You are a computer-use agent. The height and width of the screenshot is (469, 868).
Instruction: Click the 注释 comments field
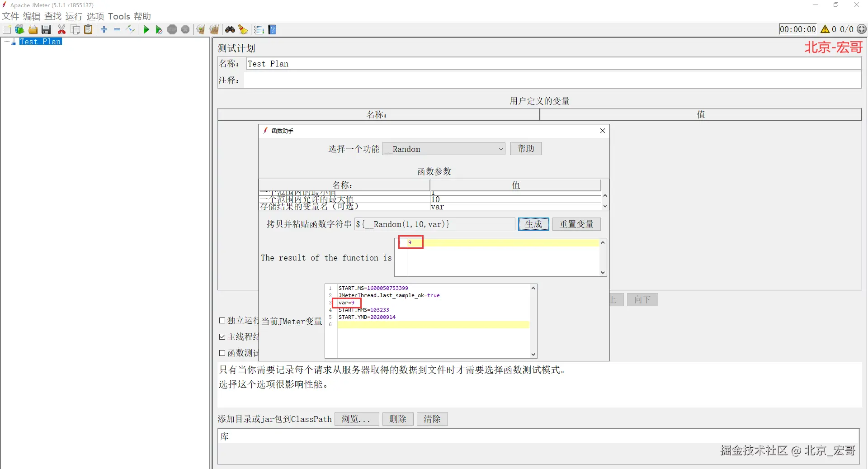(x=552, y=81)
